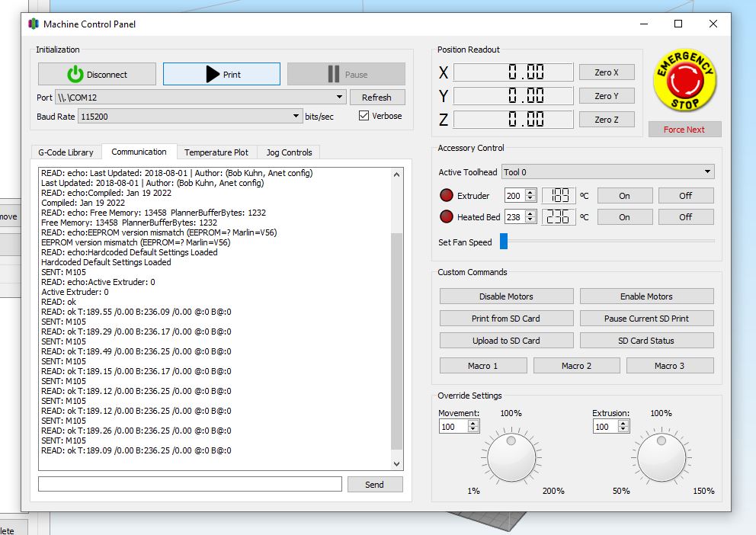Toggle the Verbose checkbox
Screen dimensions: 756x535
364,116
